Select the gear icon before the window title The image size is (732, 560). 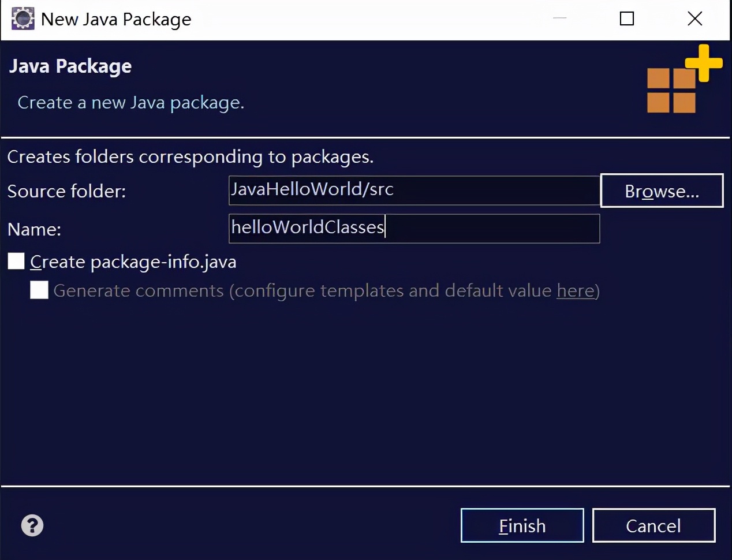tap(23, 18)
